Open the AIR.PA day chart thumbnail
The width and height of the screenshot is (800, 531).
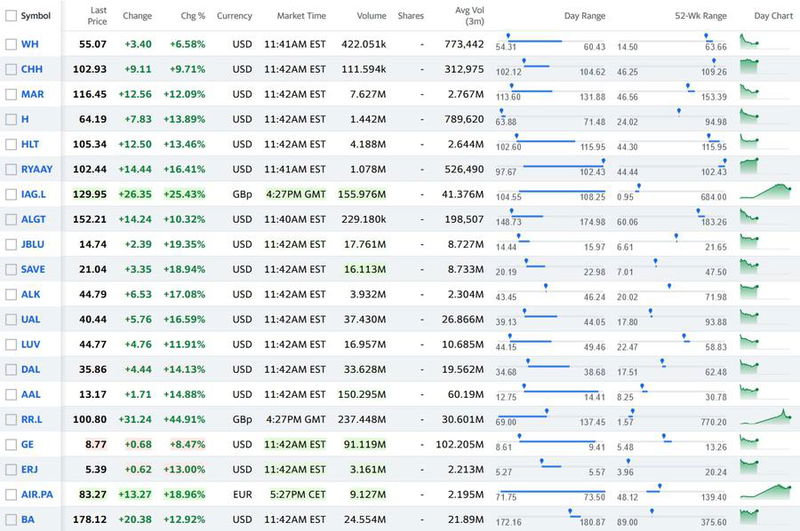(x=765, y=491)
